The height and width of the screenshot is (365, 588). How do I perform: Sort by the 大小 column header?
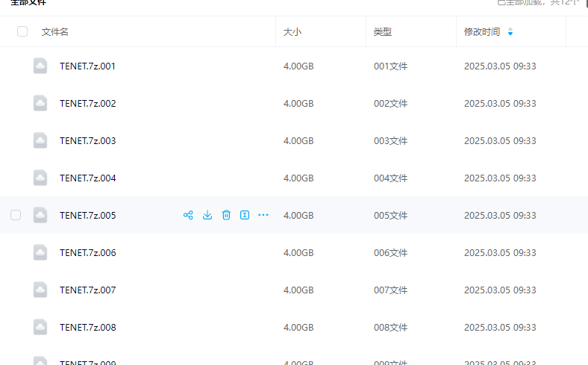293,32
